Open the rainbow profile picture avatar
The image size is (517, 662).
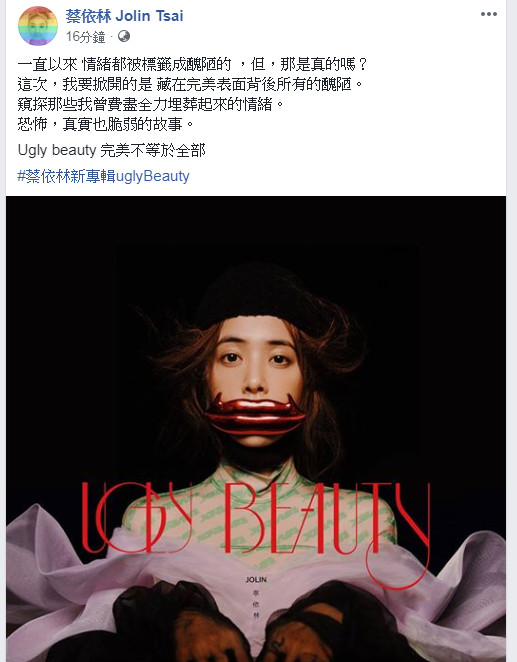[38, 26]
